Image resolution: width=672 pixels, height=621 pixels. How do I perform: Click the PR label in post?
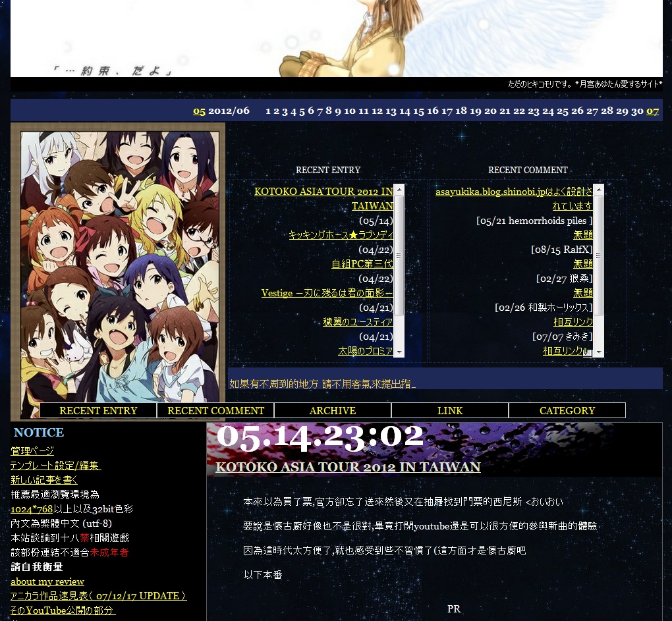coord(454,609)
